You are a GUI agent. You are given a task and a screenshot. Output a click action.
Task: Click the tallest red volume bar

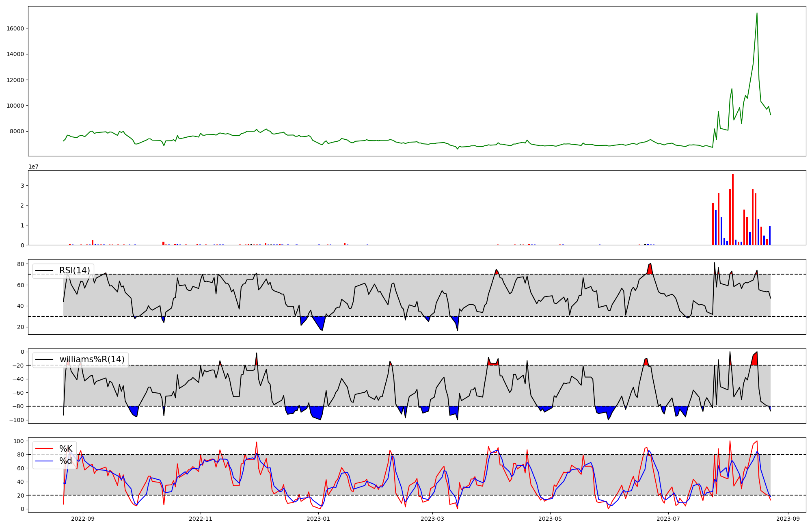coord(733,209)
